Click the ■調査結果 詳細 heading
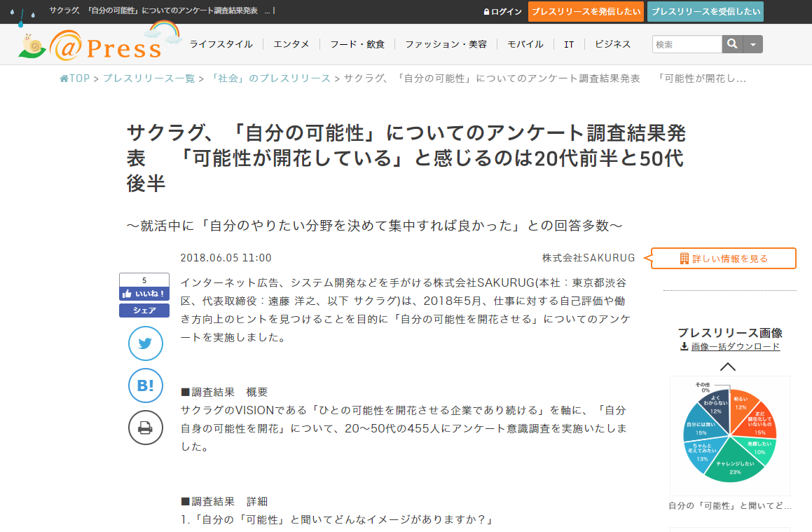 tap(224, 501)
